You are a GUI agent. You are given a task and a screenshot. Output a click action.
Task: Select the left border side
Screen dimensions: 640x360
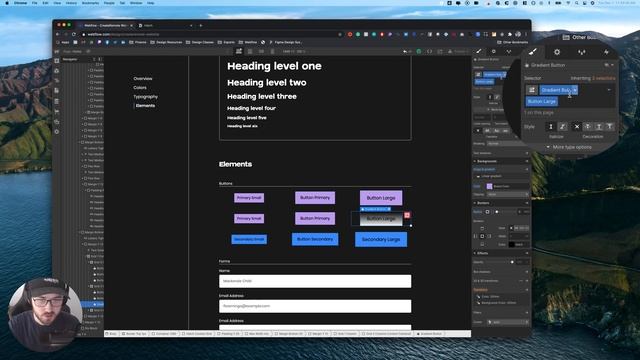pyautogui.click(x=475, y=236)
